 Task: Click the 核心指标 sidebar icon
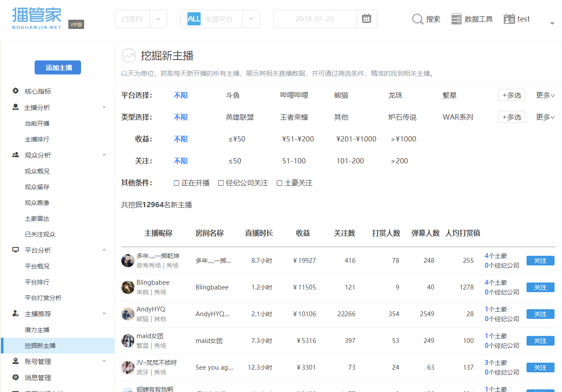click(x=16, y=91)
